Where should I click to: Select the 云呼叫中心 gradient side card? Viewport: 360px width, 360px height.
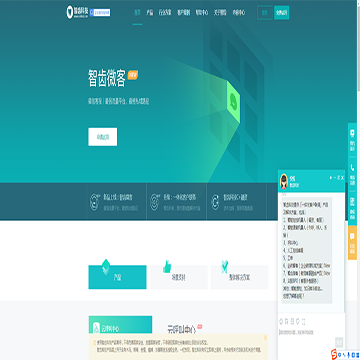click(120, 325)
